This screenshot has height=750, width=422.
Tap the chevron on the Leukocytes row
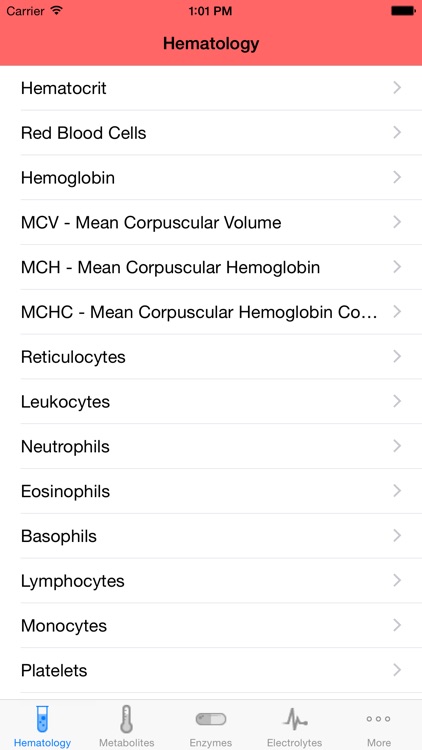(397, 401)
